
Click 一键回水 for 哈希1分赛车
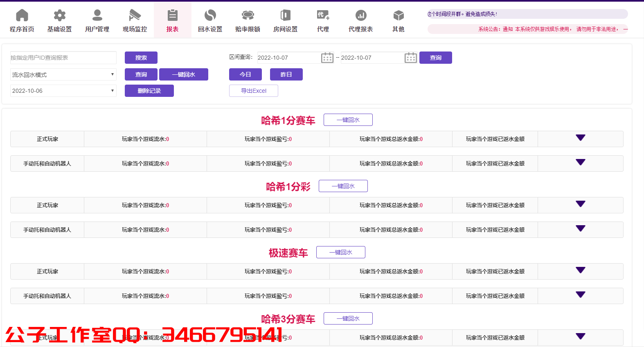pyautogui.click(x=348, y=120)
